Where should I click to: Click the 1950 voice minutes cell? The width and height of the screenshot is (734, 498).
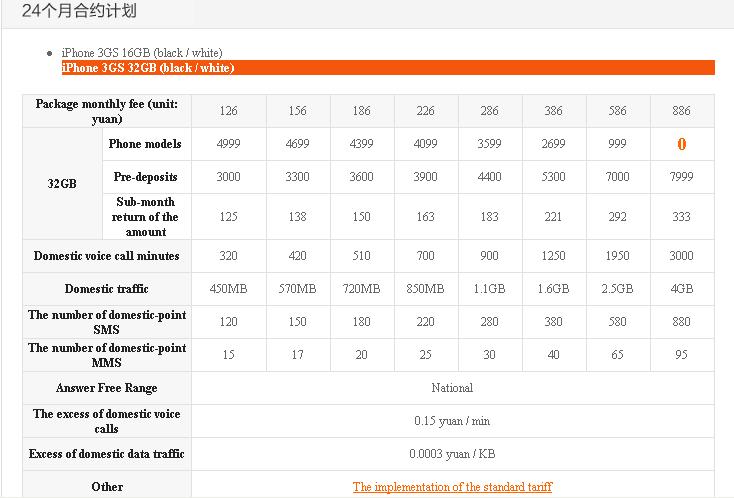tap(617, 256)
